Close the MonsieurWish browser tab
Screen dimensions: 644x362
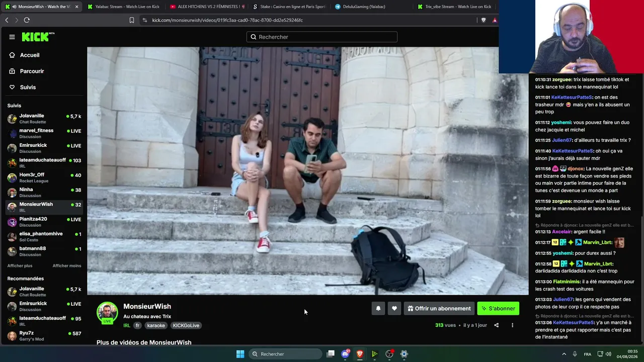point(76,7)
